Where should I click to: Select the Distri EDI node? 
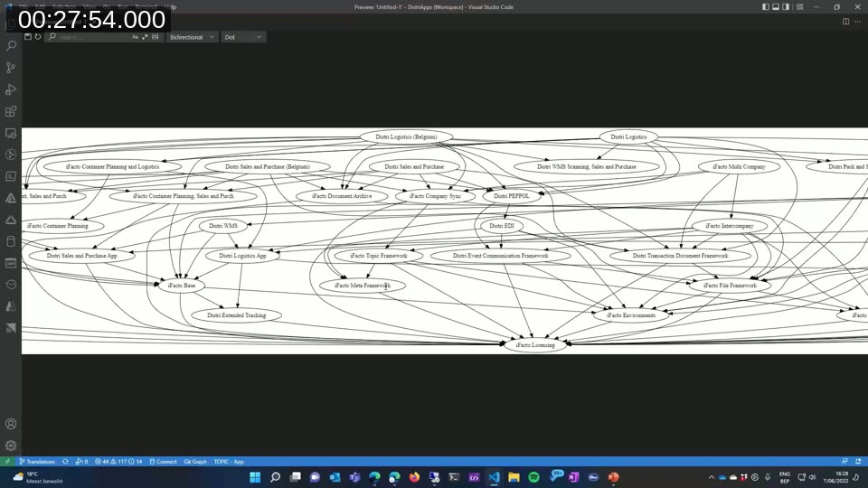pos(502,226)
